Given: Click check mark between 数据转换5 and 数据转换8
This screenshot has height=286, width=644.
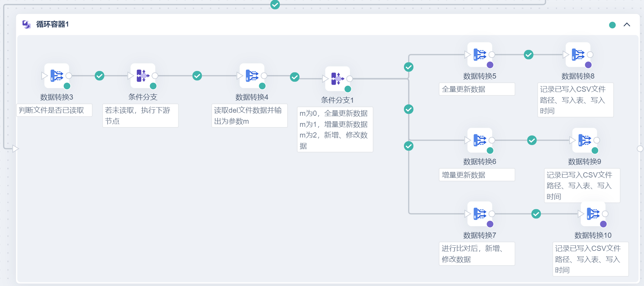Looking at the screenshot, I should click(x=529, y=54).
